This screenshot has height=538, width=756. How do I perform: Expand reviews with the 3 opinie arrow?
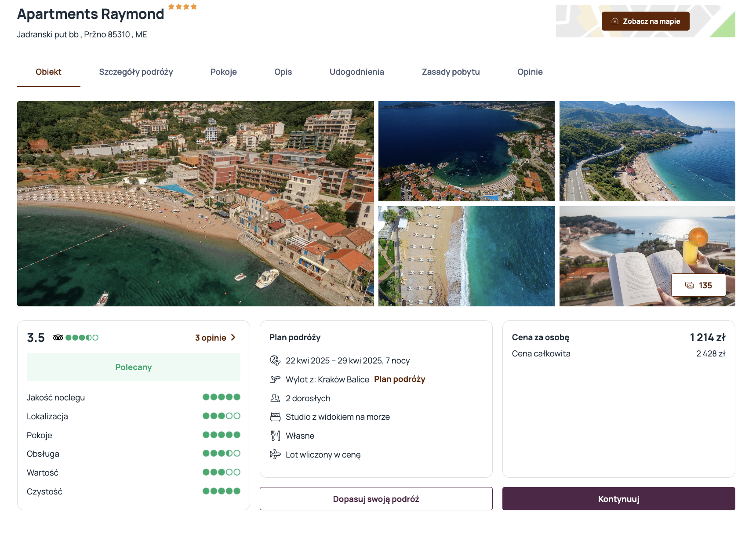click(x=233, y=338)
